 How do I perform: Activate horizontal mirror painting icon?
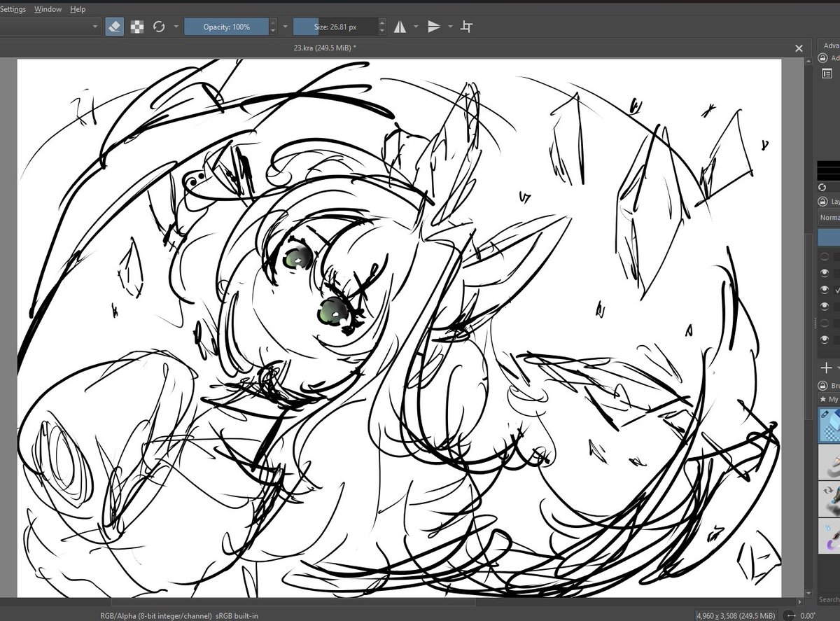click(400, 26)
